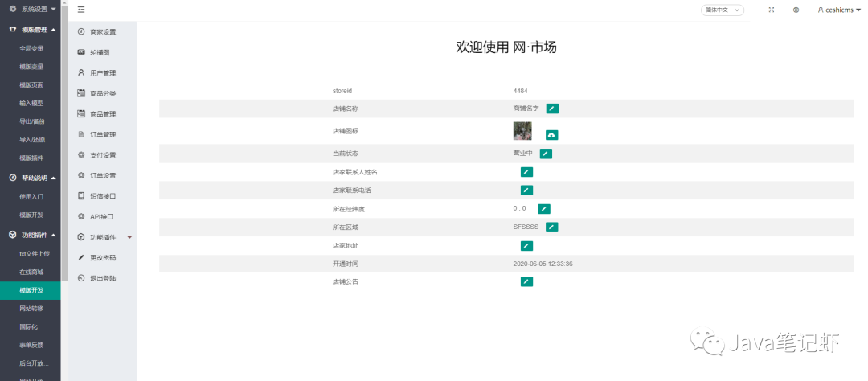Edit the 店铺公告 store notice
Screen dimensions: 868x381
[x=526, y=282]
